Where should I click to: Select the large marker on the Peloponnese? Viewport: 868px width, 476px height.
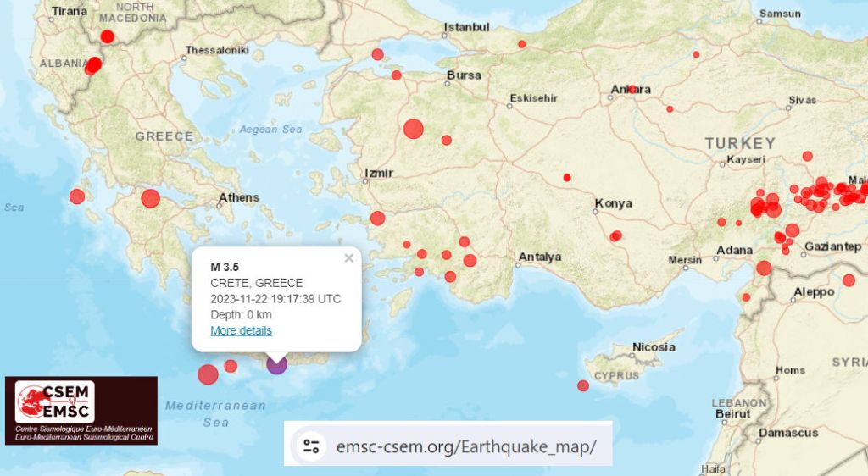pyautogui.click(x=150, y=198)
